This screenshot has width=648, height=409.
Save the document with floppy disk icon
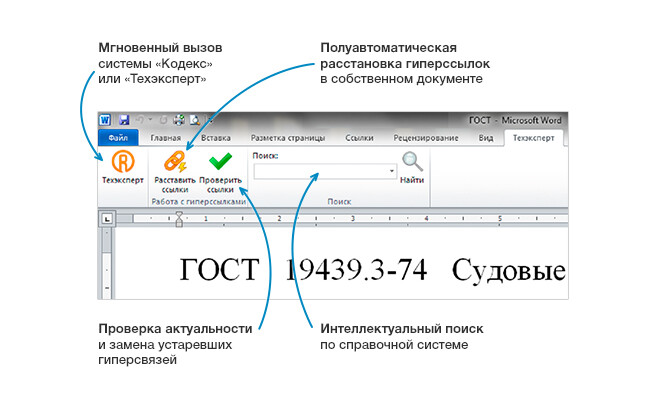pos(124,120)
